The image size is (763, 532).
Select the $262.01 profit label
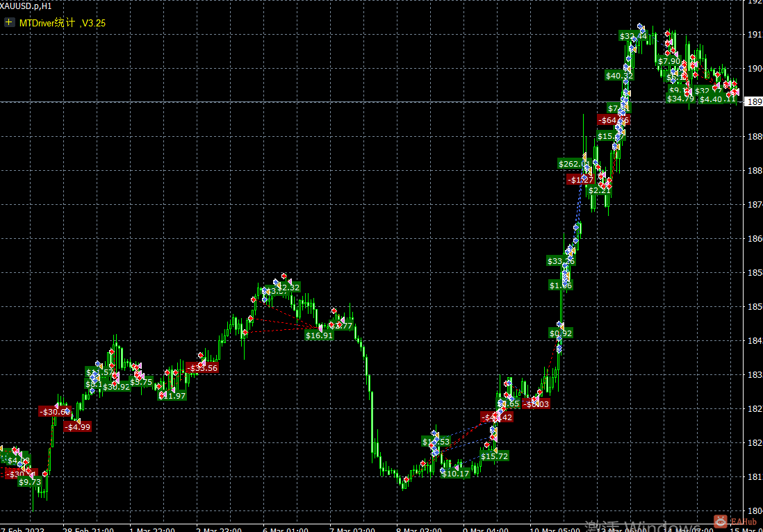tap(574, 164)
